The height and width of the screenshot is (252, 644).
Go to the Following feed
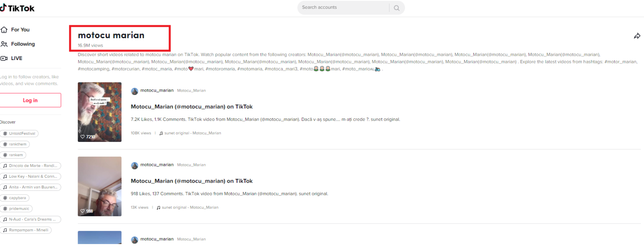point(22,44)
